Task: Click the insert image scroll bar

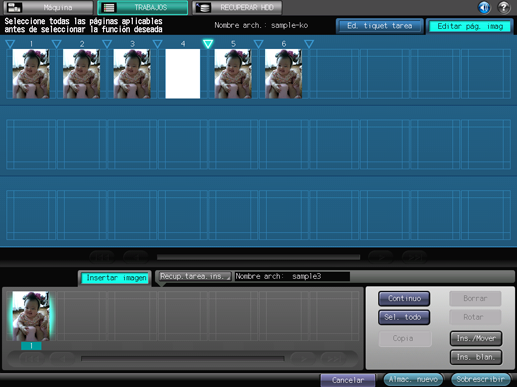Action: 183,359
